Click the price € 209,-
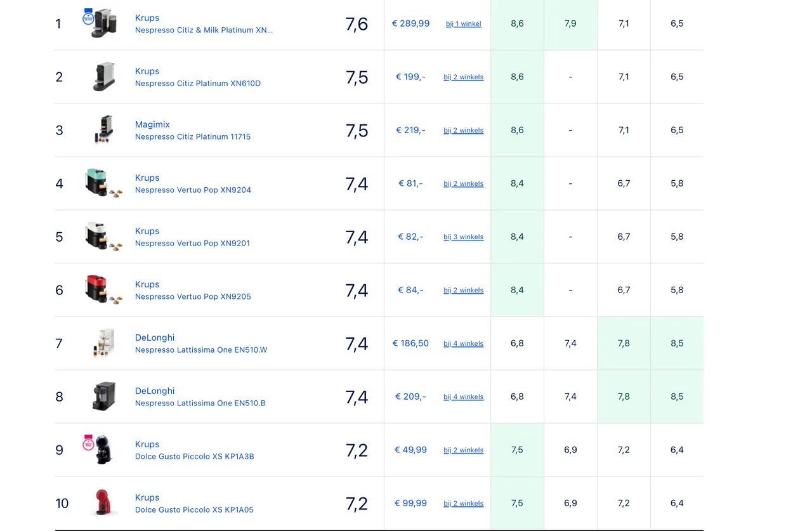The height and width of the screenshot is (531, 812). tap(410, 397)
